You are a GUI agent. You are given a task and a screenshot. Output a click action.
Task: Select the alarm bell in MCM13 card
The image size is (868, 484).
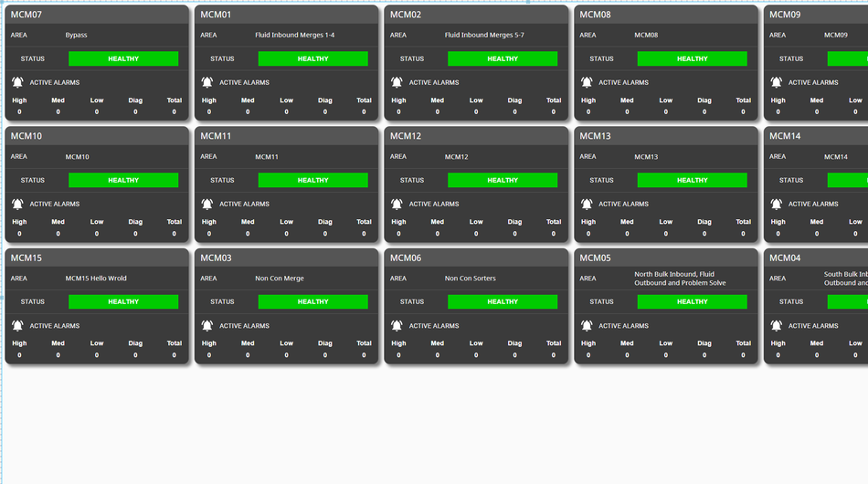(x=587, y=204)
